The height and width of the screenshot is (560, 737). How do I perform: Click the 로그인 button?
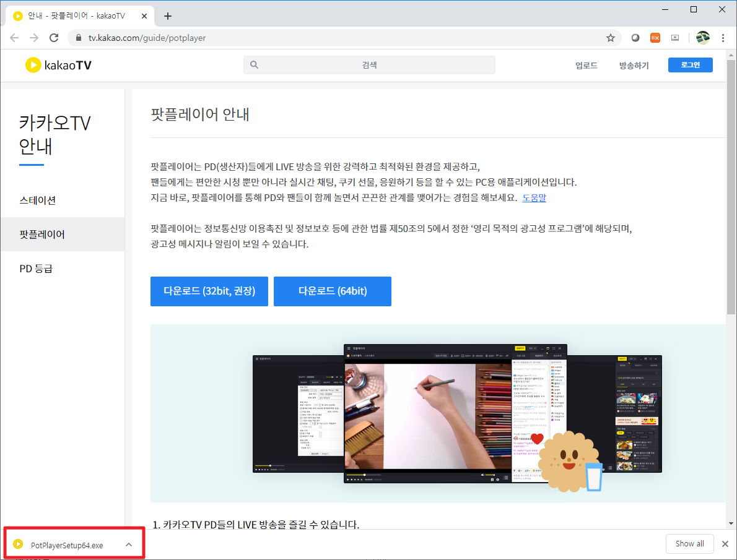(690, 65)
